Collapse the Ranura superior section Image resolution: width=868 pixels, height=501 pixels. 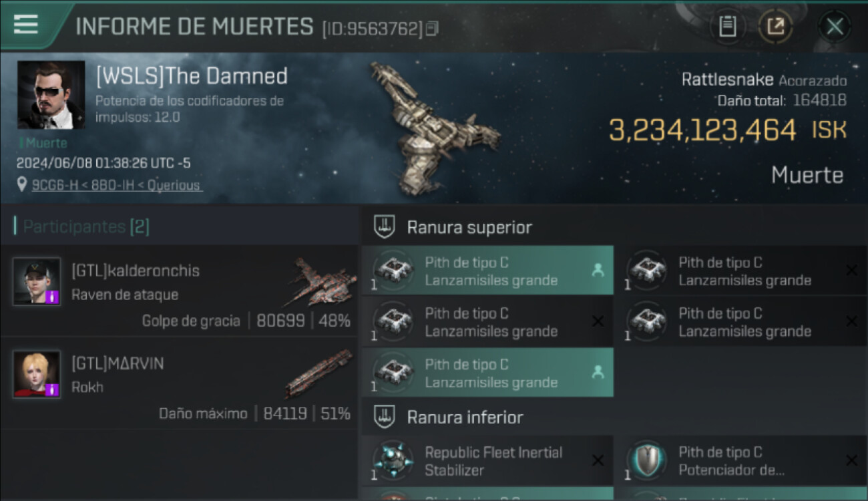[384, 226]
